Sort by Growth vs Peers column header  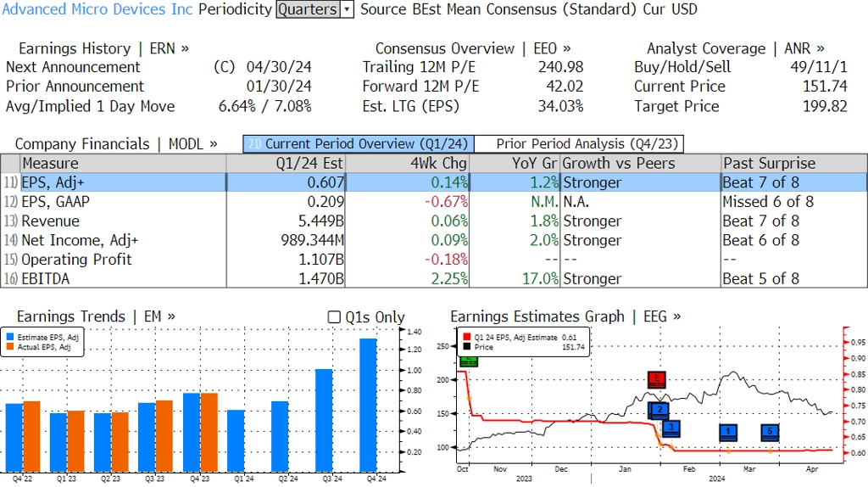[641, 164]
